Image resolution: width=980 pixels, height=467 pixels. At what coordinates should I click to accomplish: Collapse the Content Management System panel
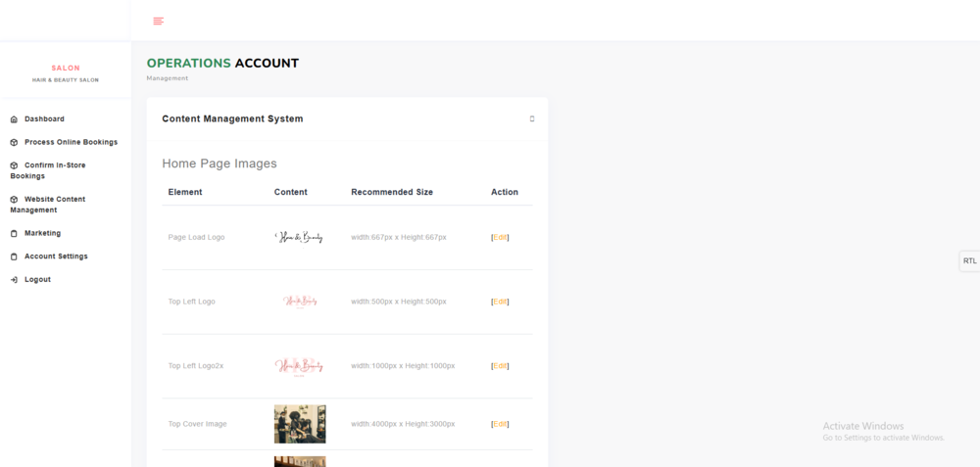pyautogui.click(x=532, y=119)
